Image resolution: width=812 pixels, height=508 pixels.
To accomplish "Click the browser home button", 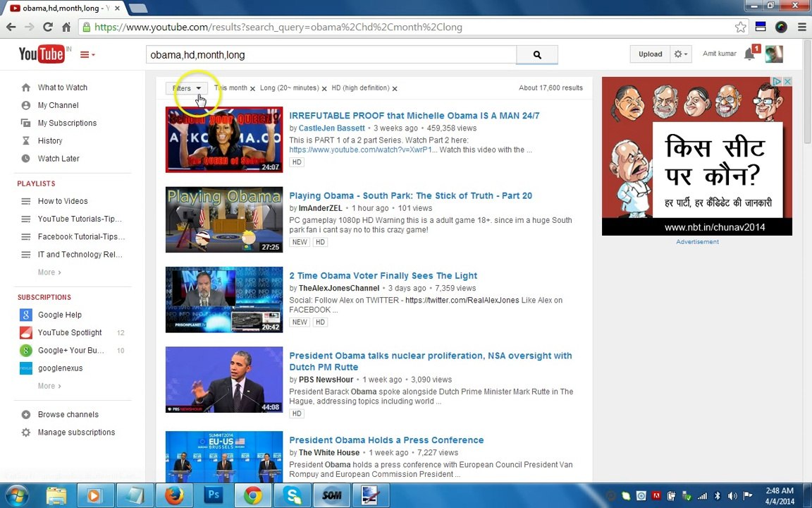I will coord(66,27).
